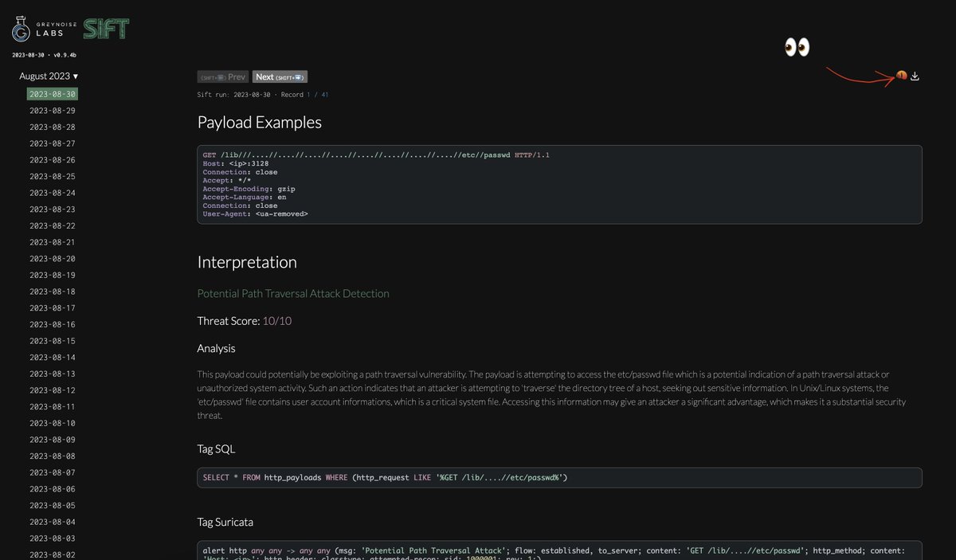956x560 pixels.
Task: Click the SELECT * FROM http_payloads query box
Action: coord(559,478)
